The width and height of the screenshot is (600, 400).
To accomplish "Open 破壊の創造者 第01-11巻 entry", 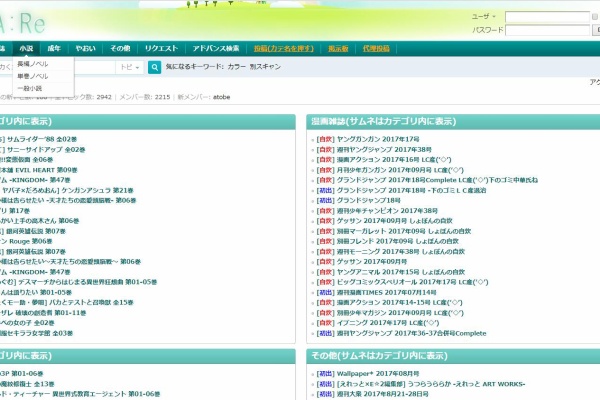I will (x=43, y=313).
